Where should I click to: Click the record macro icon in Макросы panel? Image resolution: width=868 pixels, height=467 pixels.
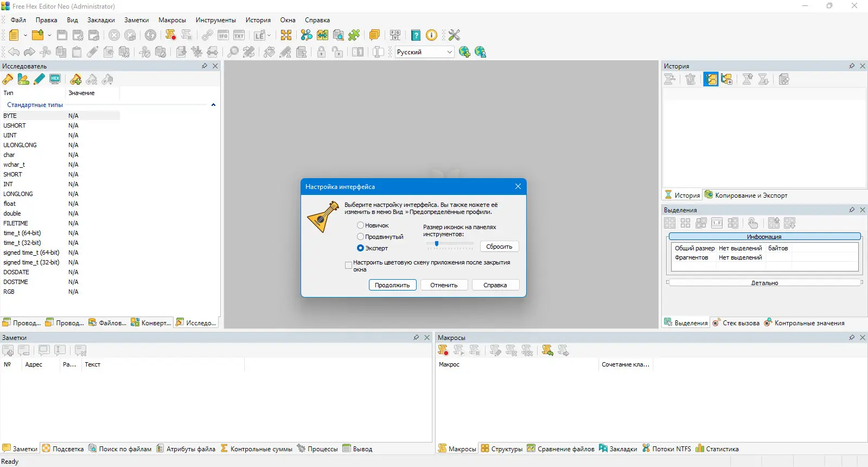(443, 351)
